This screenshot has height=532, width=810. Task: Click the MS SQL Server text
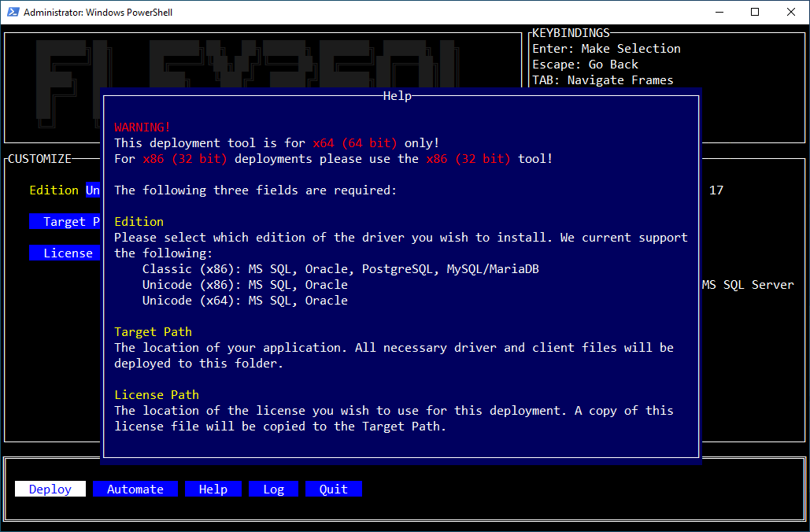[748, 285]
